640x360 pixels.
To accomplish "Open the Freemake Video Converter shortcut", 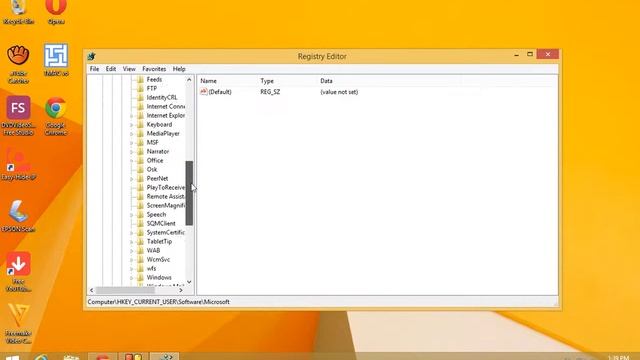I will point(18,323).
